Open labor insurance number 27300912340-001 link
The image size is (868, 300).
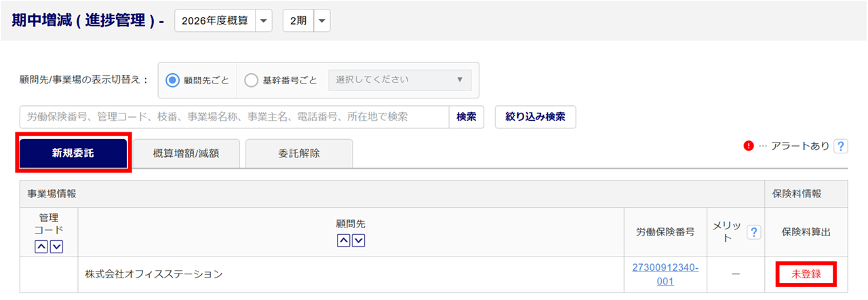665,274
